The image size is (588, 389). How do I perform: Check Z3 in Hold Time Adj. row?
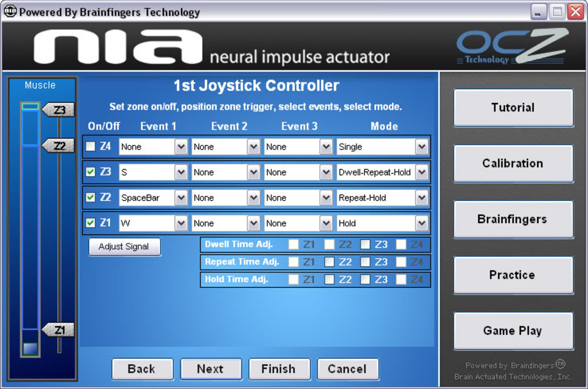click(x=365, y=279)
